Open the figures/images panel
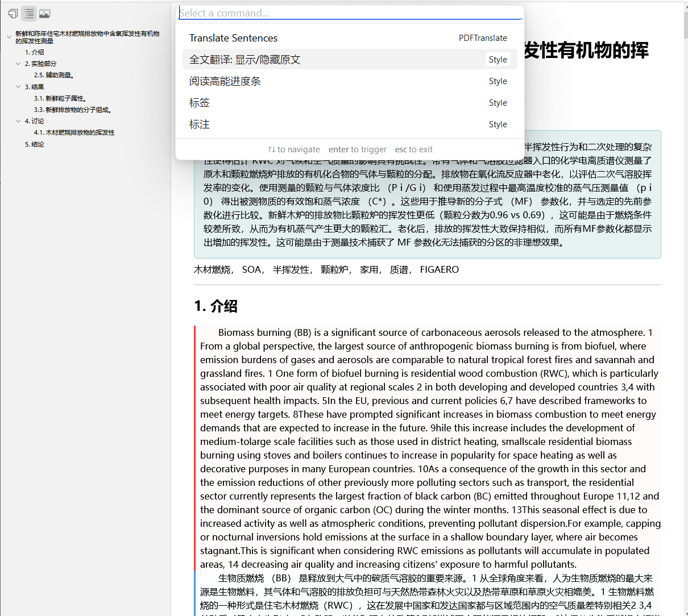The width and height of the screenshot is (688, 616). pos(45,13)
